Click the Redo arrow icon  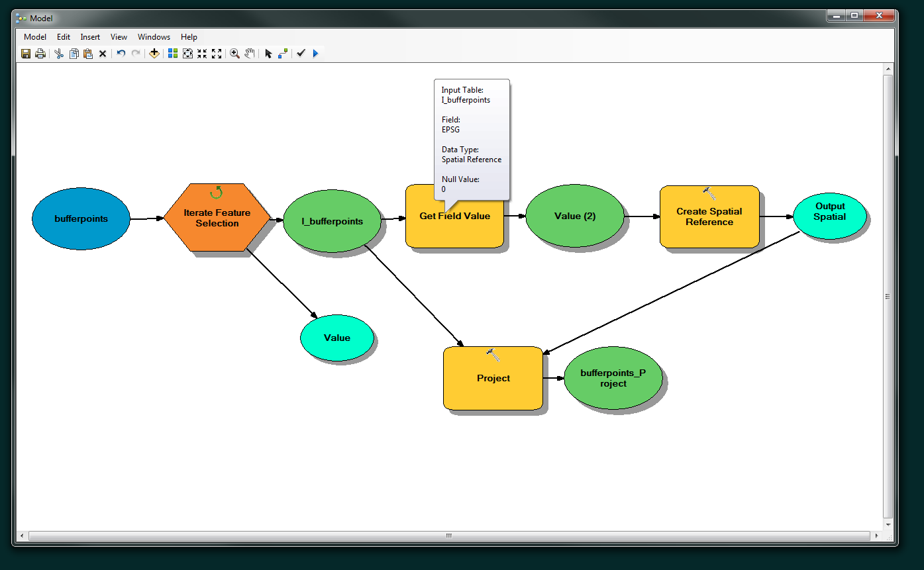pyautogui.click(x=136, y=54)
